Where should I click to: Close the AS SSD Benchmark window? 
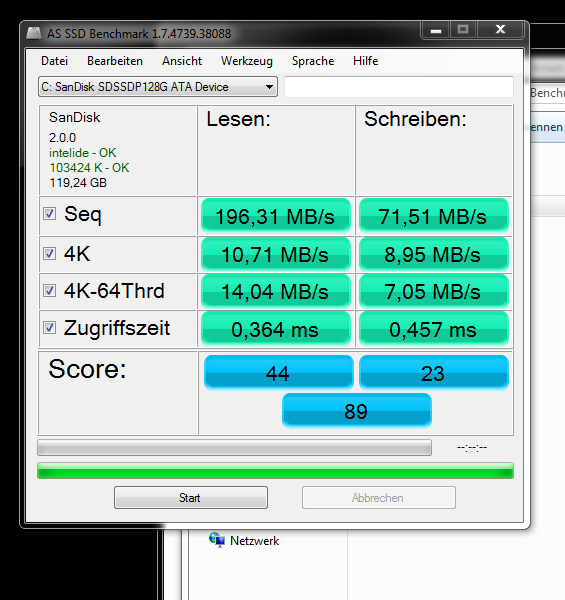coord(500,30)
